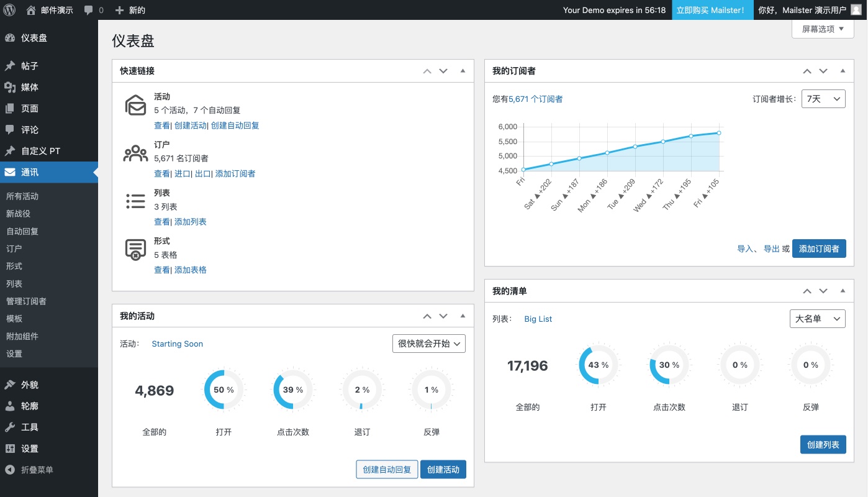Open 工具 tools menu in sidebar
This screenshot has height=497, width=868.
click(49, 427)
